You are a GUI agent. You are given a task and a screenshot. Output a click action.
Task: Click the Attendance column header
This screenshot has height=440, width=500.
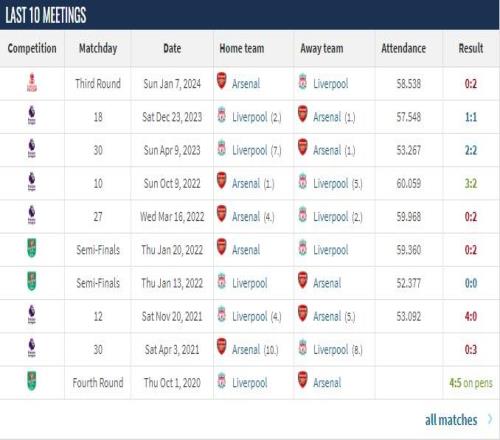coord(403,48)
